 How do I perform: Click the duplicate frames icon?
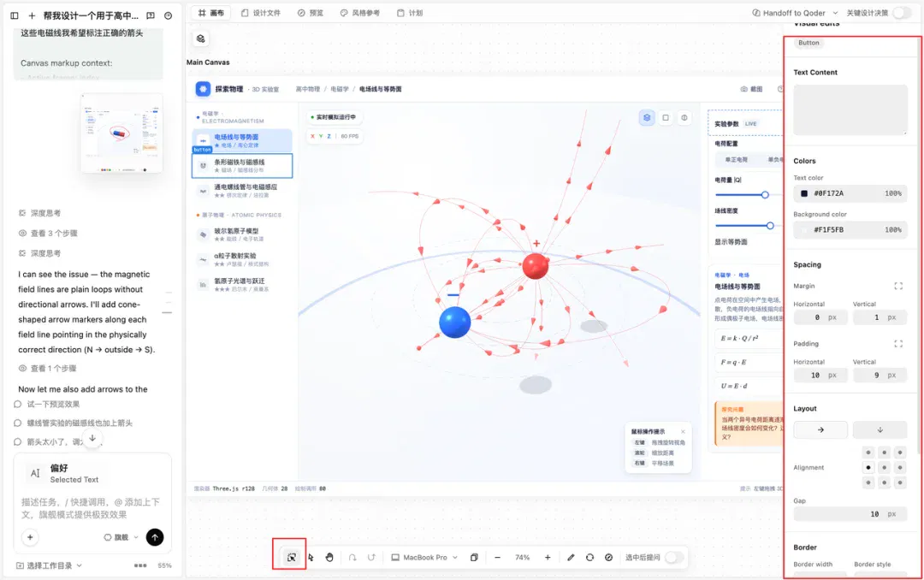pyautogui.click(x=474, y=557)
